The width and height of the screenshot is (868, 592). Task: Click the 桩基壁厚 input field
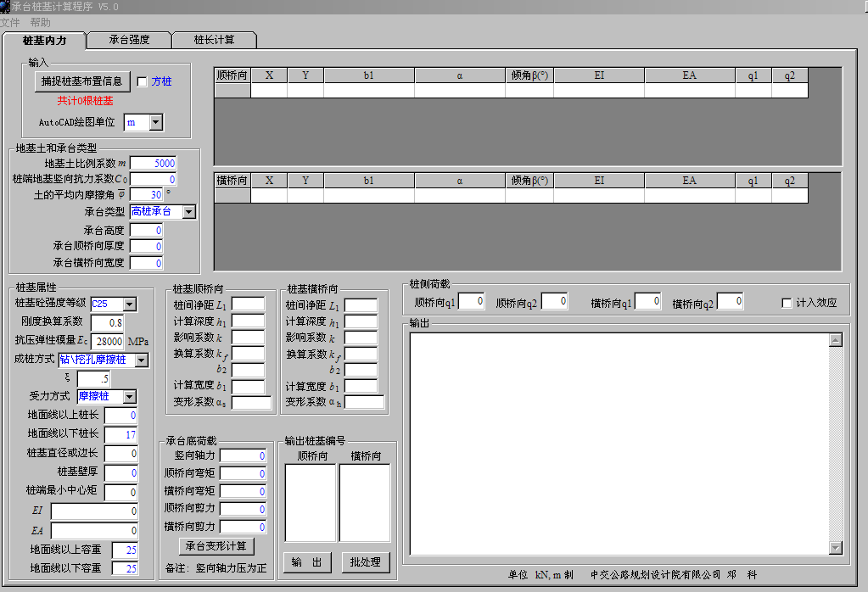point(121,473)
